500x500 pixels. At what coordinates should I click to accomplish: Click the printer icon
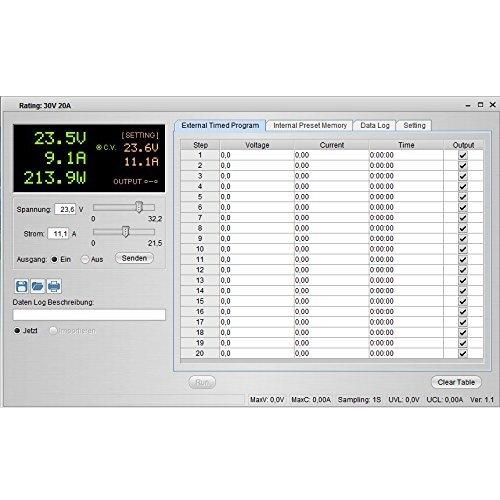click(x=54, y=286)
